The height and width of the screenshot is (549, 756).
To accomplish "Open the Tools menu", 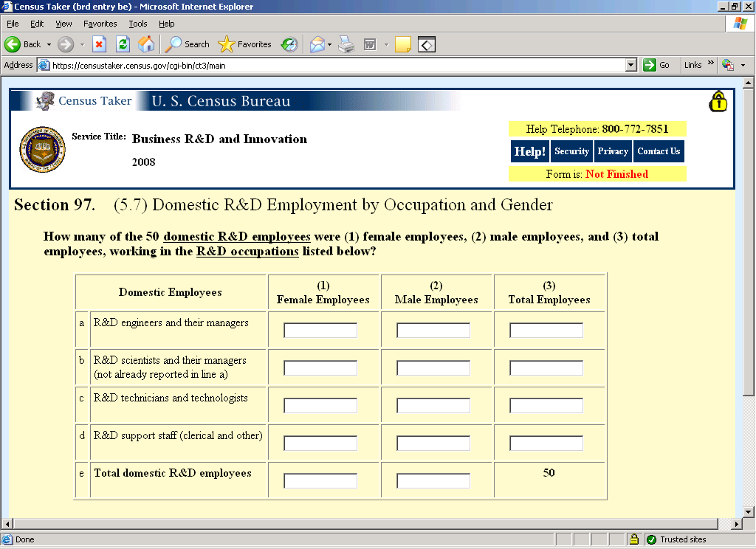I will (138, 24).
